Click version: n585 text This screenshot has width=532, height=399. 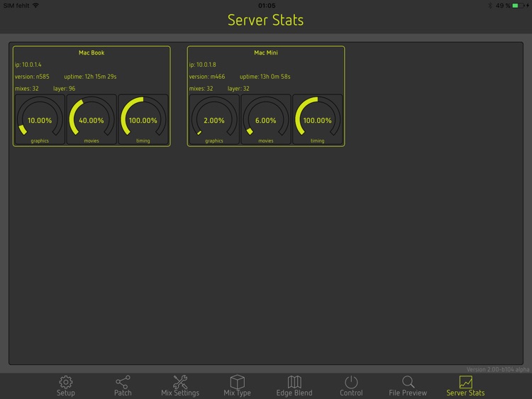pos(31,77)
